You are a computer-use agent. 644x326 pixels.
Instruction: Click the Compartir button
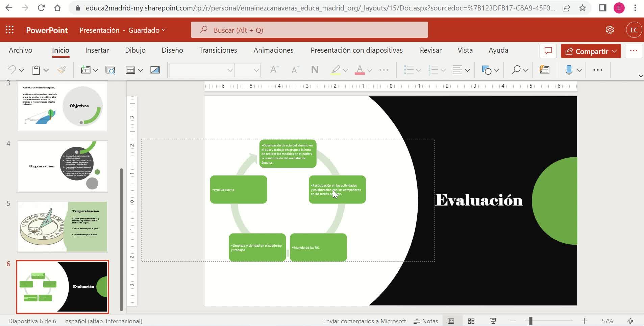tap(591, 51)
